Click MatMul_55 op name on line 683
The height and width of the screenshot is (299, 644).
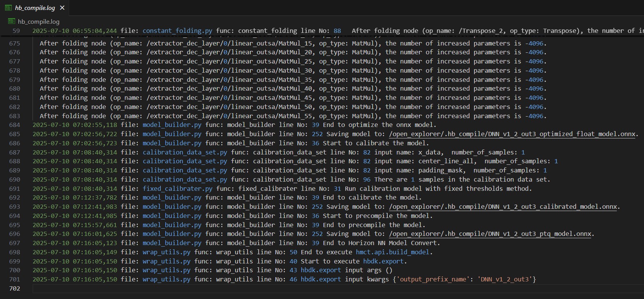click(x=295, y=116)
